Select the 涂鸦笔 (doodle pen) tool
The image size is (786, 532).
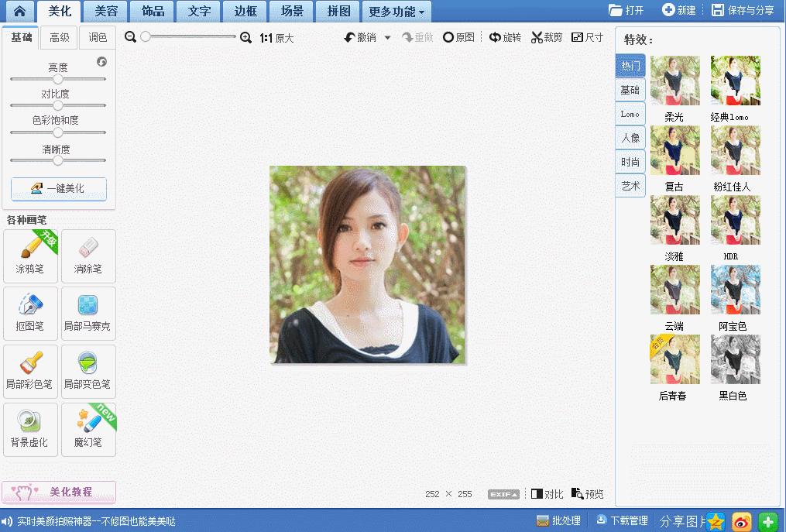[30, 256]
